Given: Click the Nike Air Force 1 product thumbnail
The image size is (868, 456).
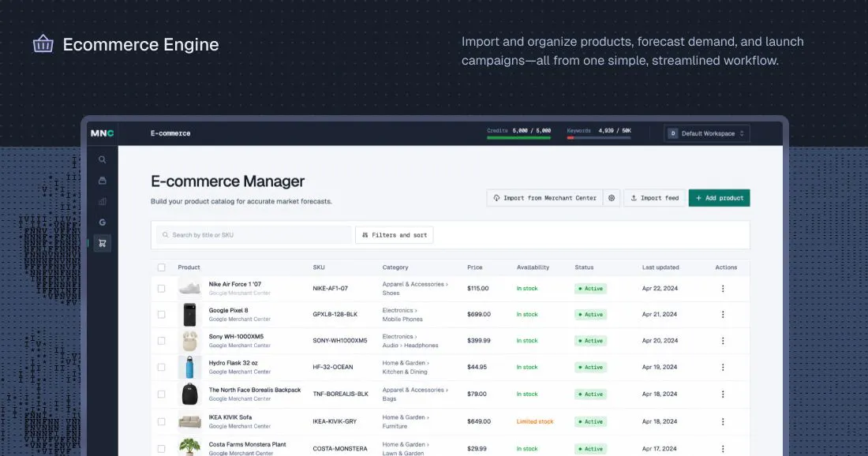Looking at the screenshot, I should tap(190, 288).
